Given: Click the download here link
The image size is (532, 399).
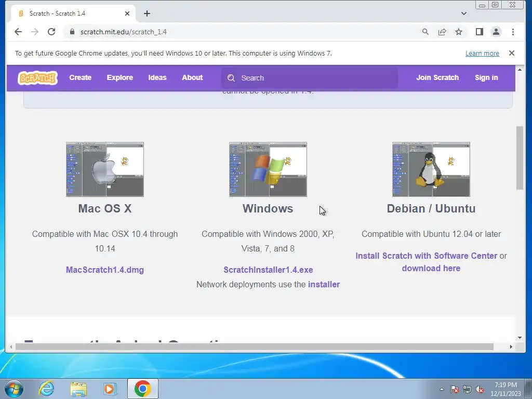Looking at the screenshot, I should tap(431, 269).
